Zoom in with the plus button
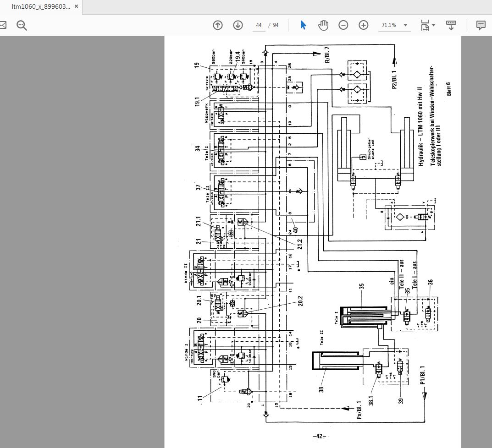Image resolution: width=492 pixels, height=448 pixels. (x=363, y=25)
